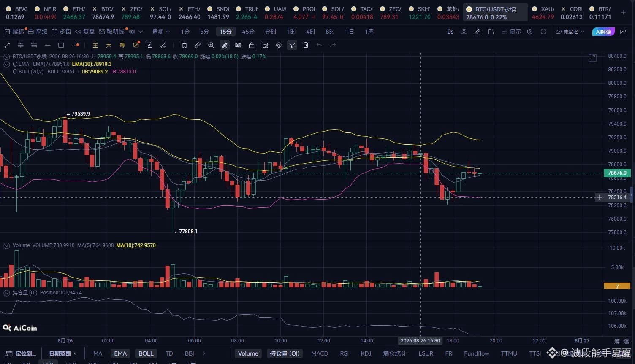This screenshot has width=635, height=364.
Task: Open the 周期 period dropdown
Action: tap(161, 32)
